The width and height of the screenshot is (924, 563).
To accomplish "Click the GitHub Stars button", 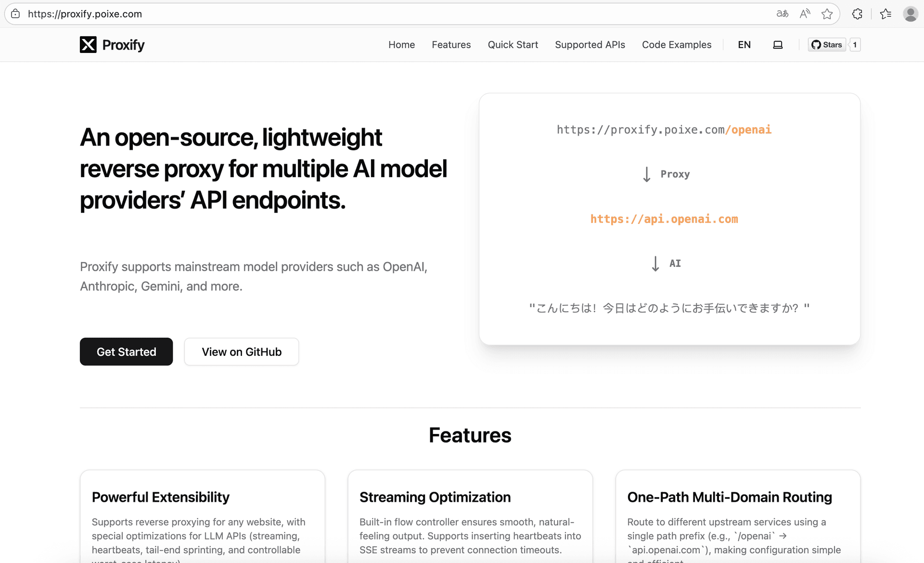I will click(x=827, y=45).
